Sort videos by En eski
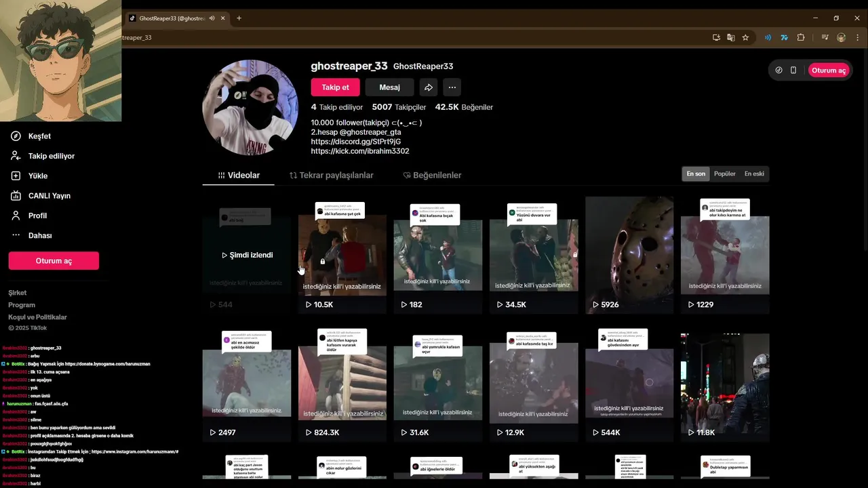The width and height of the screenshot is (868, 488). coord(754,174)
